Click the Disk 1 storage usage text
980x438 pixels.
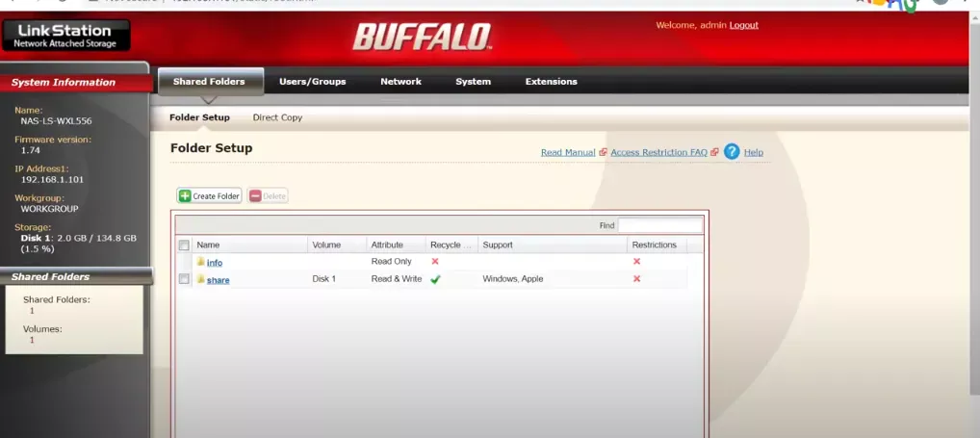coord(79,243)
